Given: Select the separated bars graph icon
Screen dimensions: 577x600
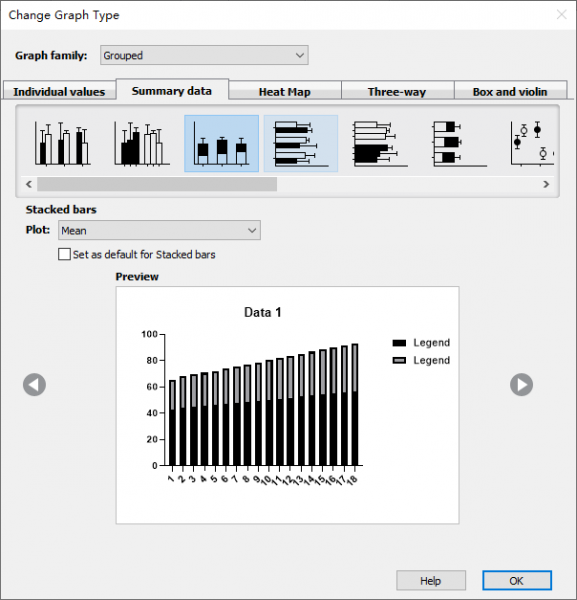Looking at the screenshot, I should pyautogui.click(x=142, y=143).
